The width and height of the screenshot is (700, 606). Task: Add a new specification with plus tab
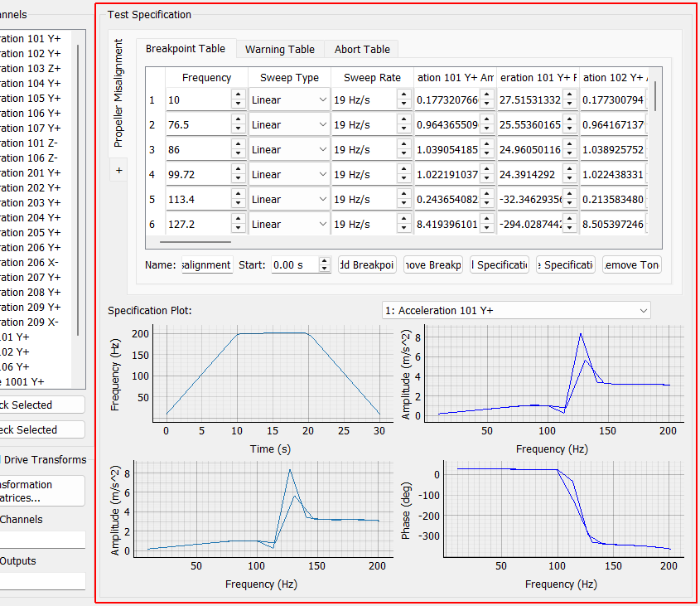pyautogui.click(x=118, y=170)
